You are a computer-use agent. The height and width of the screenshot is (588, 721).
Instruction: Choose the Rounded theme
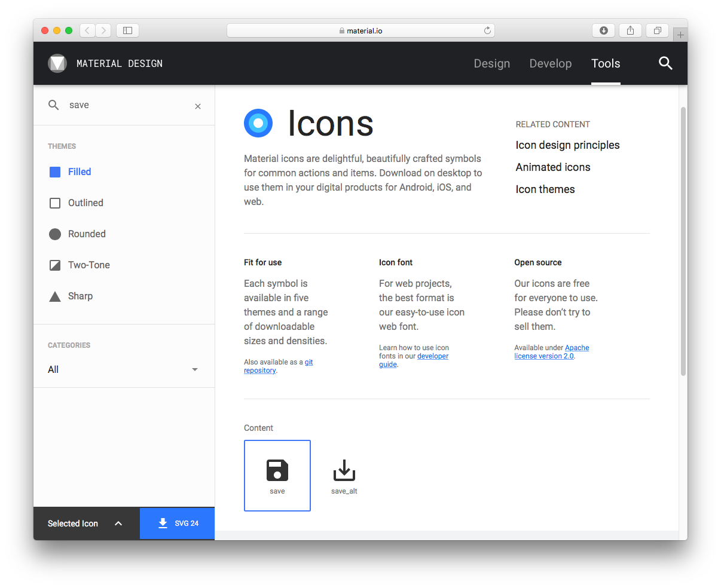(78, 234)
